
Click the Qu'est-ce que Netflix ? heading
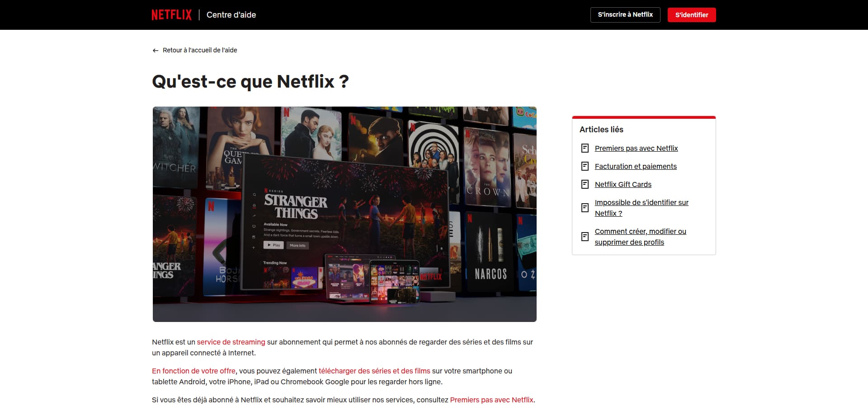pyautogui.click(x=250, y=82)
